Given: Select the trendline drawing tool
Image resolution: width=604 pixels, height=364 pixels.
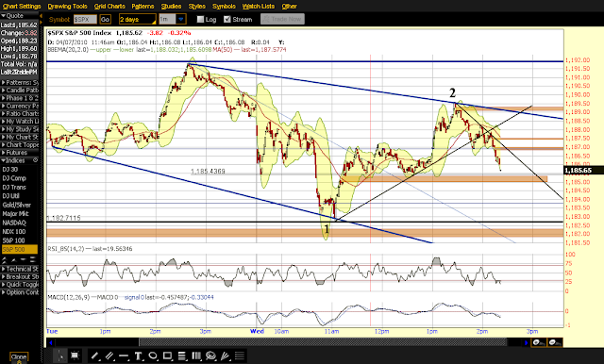Looking at the screenshot, I should [94, 356].
